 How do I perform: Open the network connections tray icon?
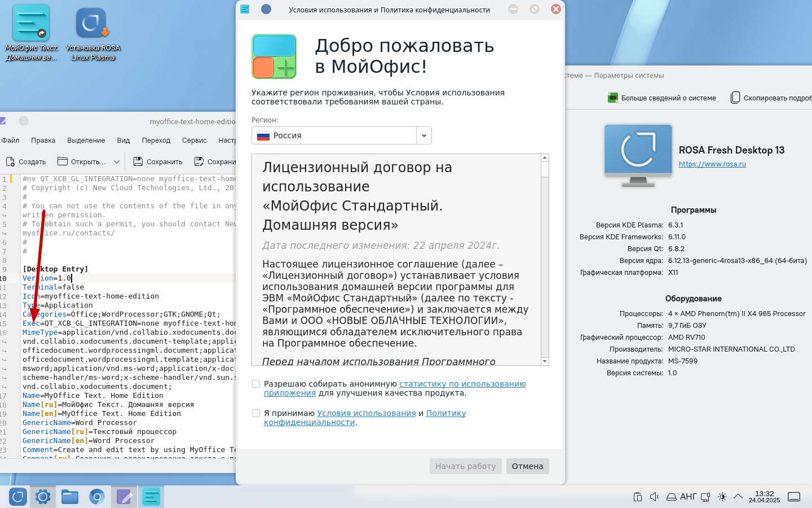[706, 497]
